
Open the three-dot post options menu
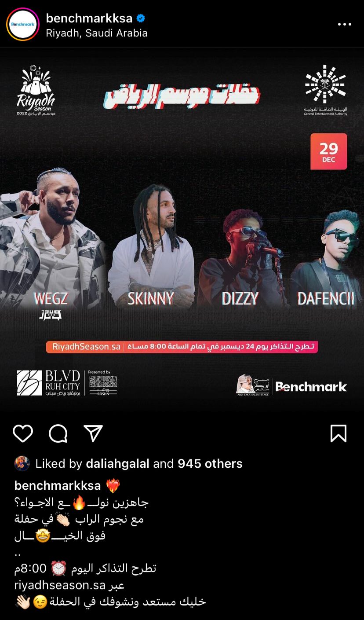click(x=345, y=24)
